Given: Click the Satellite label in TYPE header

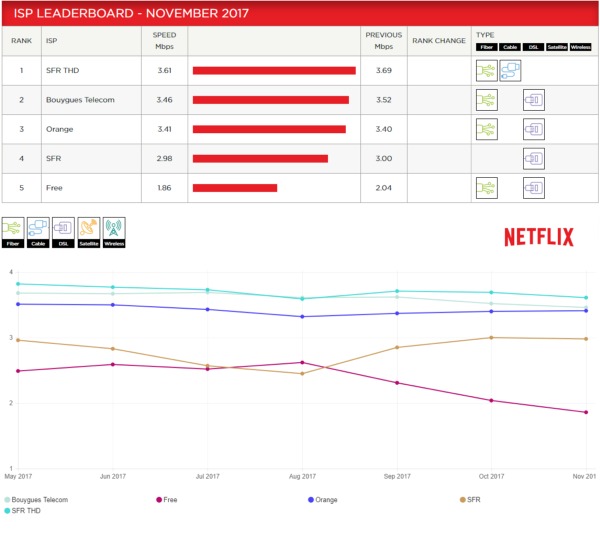Looking at the screenshot, I should [557, 47].
